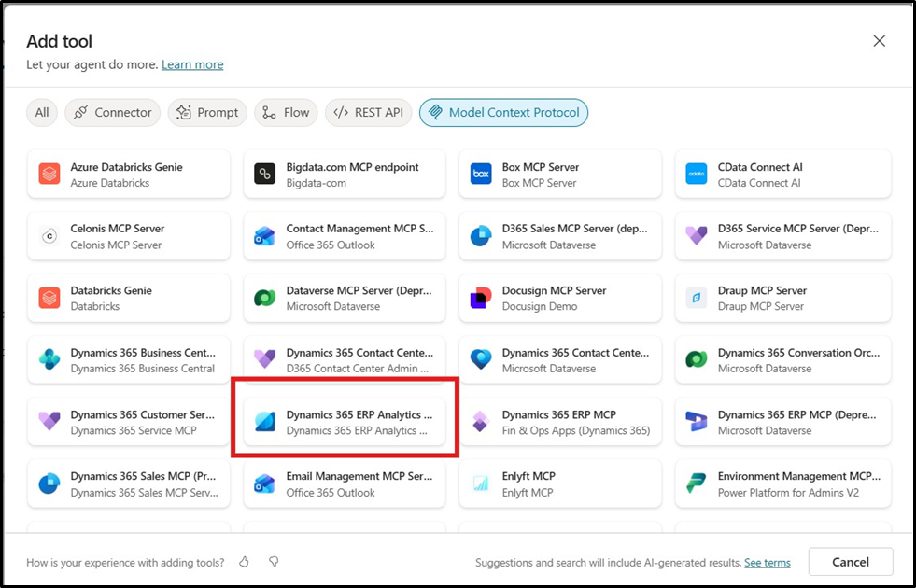Select the Docusign Demo subtitle text
Viewport: 916px width, 588px height.
pyautogui.click(x=540, y=306)
